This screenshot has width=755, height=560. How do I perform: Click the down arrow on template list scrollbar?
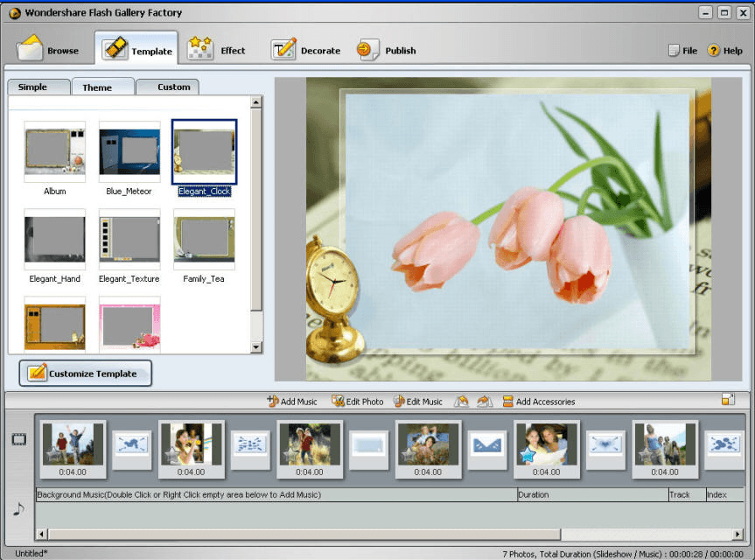pos(256,347)
